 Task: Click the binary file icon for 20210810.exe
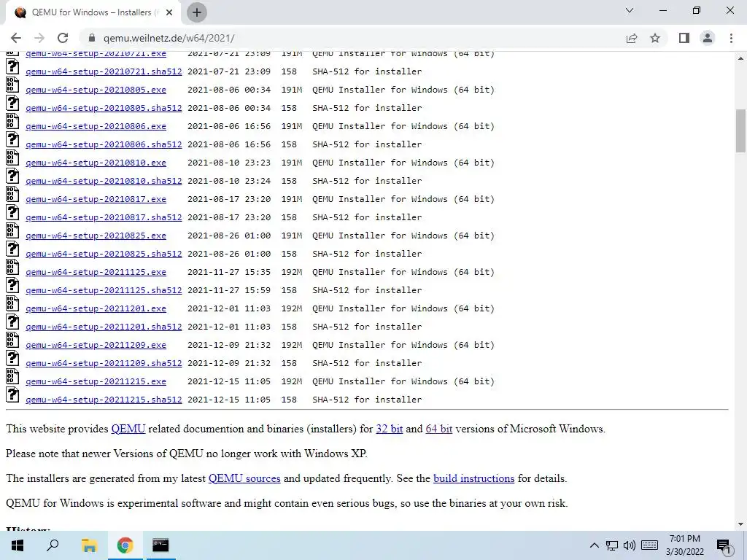(x=12, y=157)
